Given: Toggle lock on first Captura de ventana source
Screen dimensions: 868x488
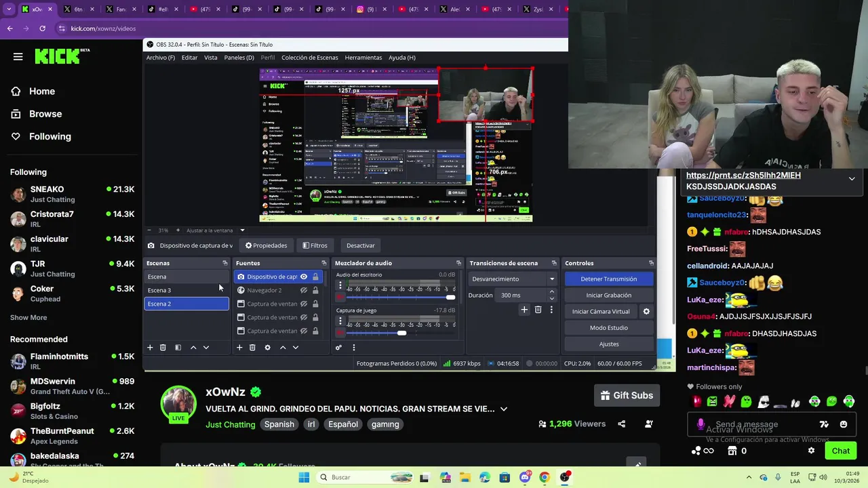Looking at the screenshot, I should point(315,304).
